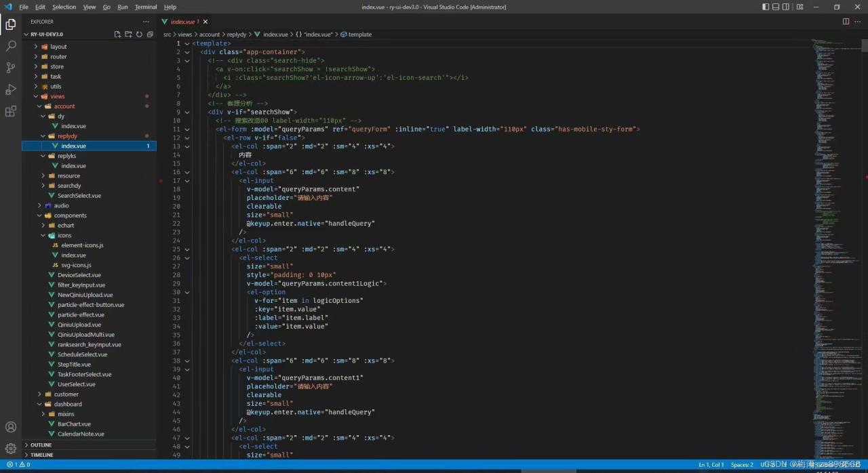868x473 pixels.
Task: Open the Manage gear settings menu
Action: click(x=11, y=448)
